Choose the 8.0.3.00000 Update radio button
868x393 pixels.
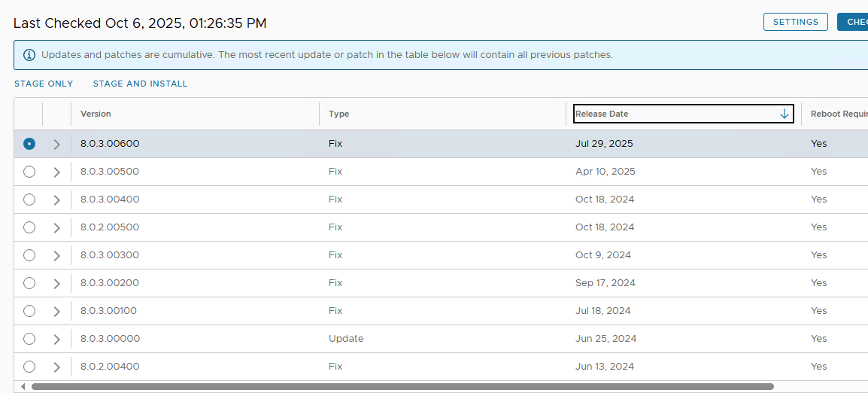coord(29,339)
